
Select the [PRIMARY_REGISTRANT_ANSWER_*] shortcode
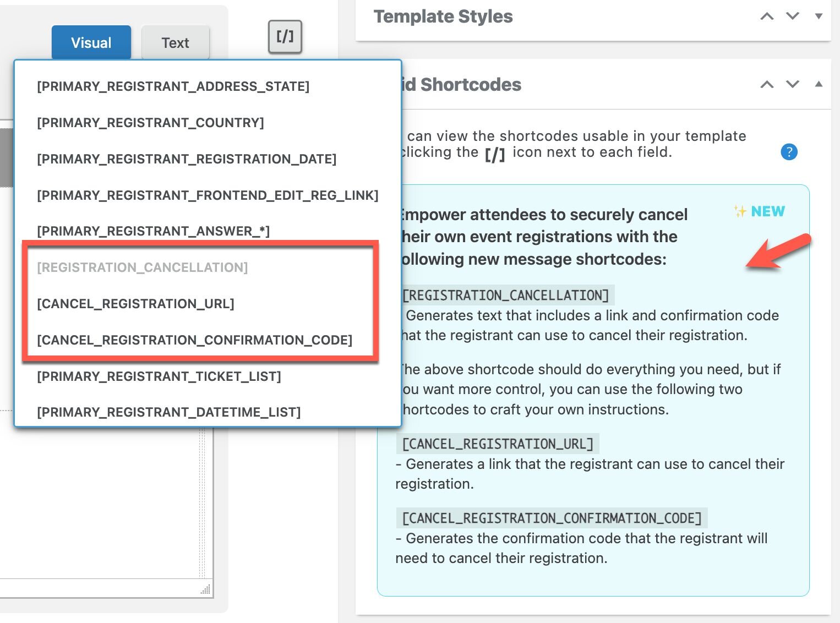[x=153, y=231]
